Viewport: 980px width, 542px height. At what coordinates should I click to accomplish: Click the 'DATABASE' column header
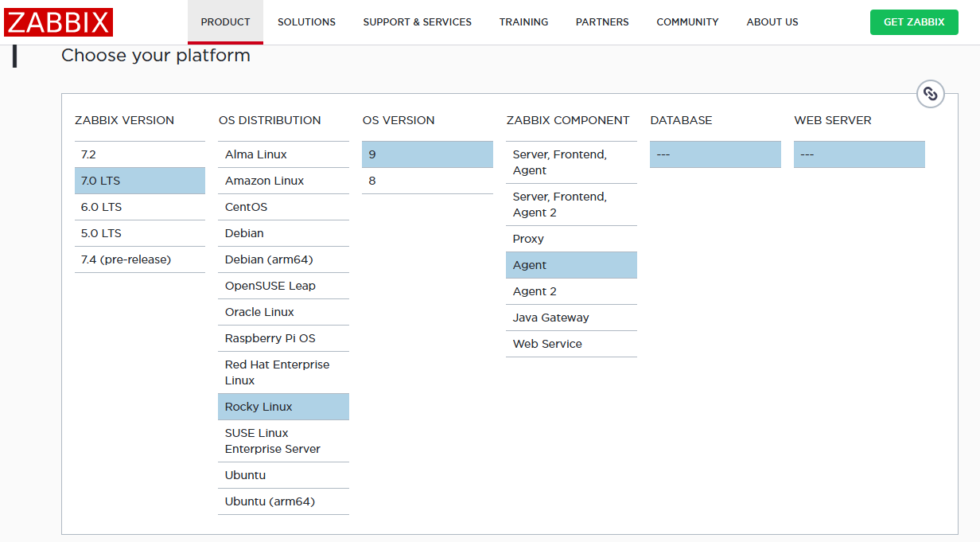[682, 120]
